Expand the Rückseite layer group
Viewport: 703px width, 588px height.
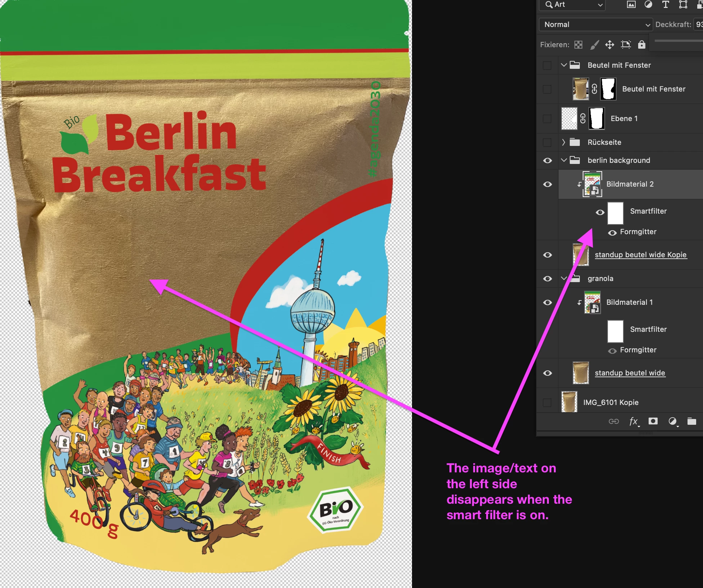[x=564, y=142]
